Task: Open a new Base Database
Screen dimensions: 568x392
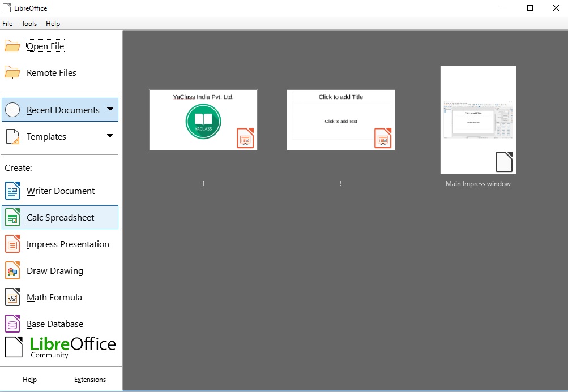Action: (x=55, y=324)
